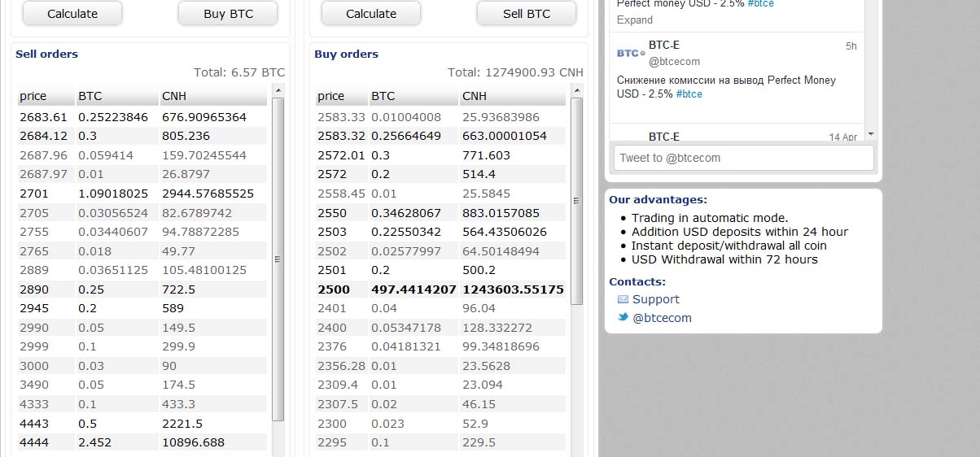Select buy order at price 2550
This screenshot has height=457, width=980.
[441, 213]
